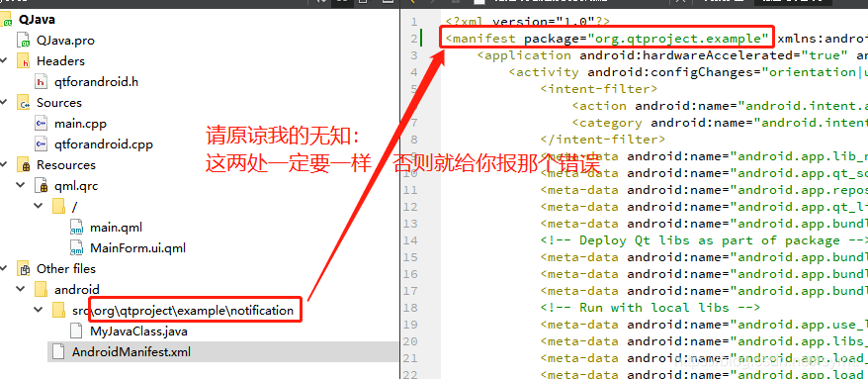Image resolution: width=868 pixels, height=379 pixels.
Task: Click the Headers folder icon
Action: point(24,61)
